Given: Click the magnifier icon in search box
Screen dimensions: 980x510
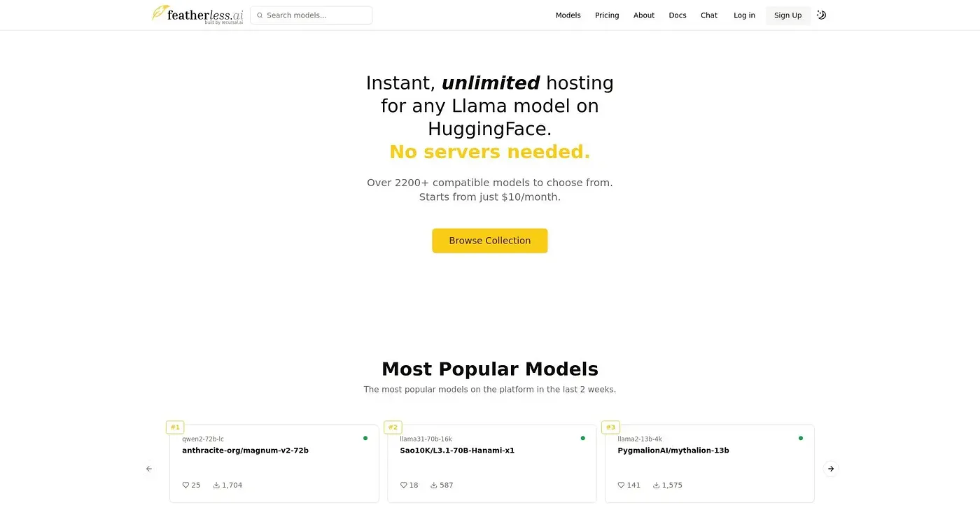Looking at the screenshot, I should 260,15.
